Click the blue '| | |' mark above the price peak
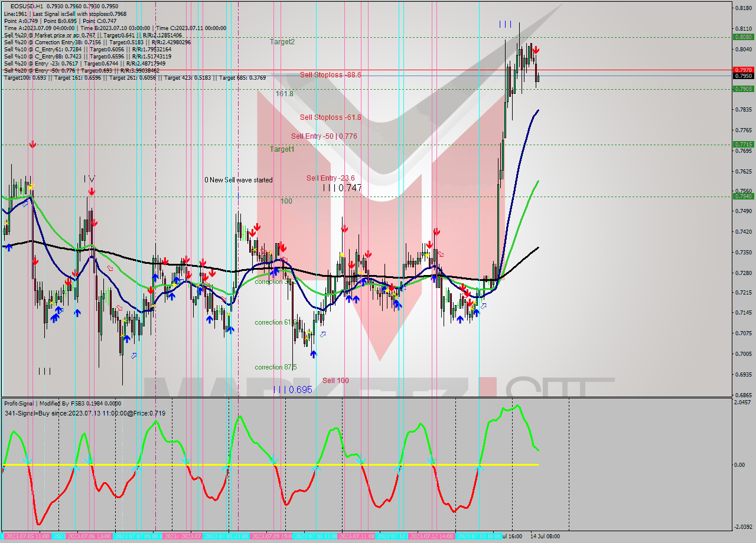The height and width of the screenshot is (543, 756). [x=505, y=24]
